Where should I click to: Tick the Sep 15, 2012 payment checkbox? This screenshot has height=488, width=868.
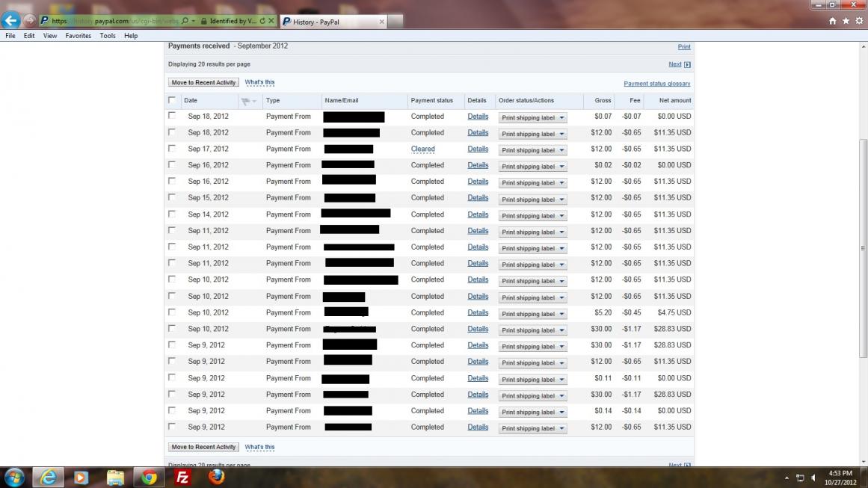(172, 197)
